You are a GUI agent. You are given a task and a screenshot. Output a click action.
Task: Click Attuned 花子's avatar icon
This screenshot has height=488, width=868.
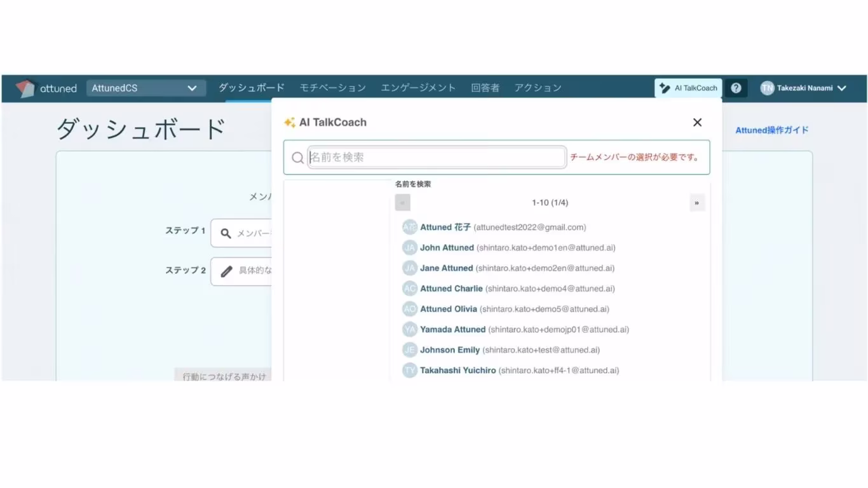click(x=409, y=227)
